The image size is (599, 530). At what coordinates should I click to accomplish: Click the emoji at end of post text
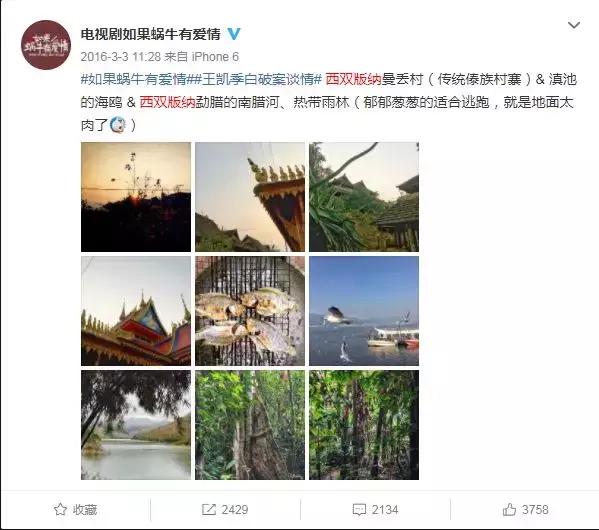click(118, 125)
